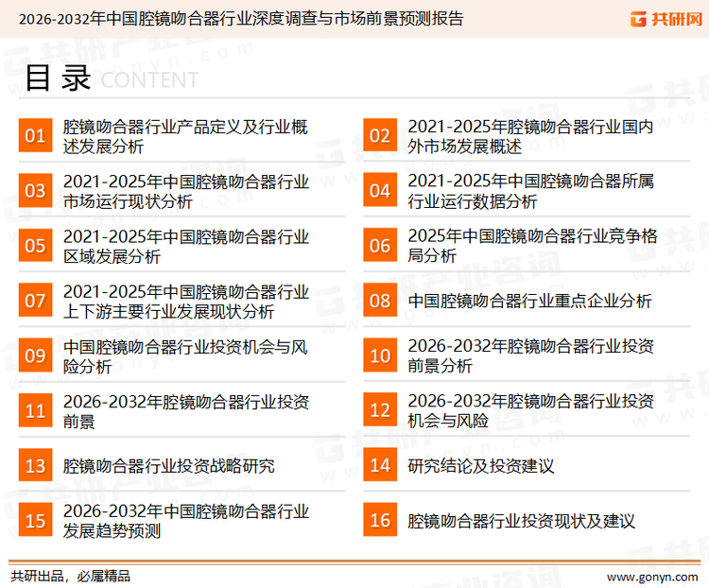Select chapter 中国腔镜吻合器行业重点企业分析

529,301
